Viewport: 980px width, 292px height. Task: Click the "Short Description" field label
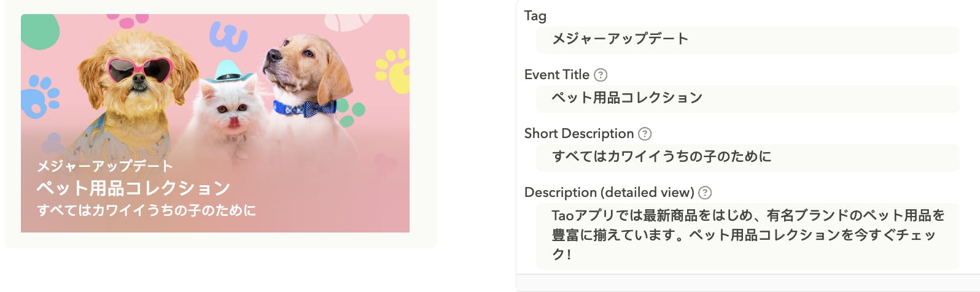tap(578, 134)
